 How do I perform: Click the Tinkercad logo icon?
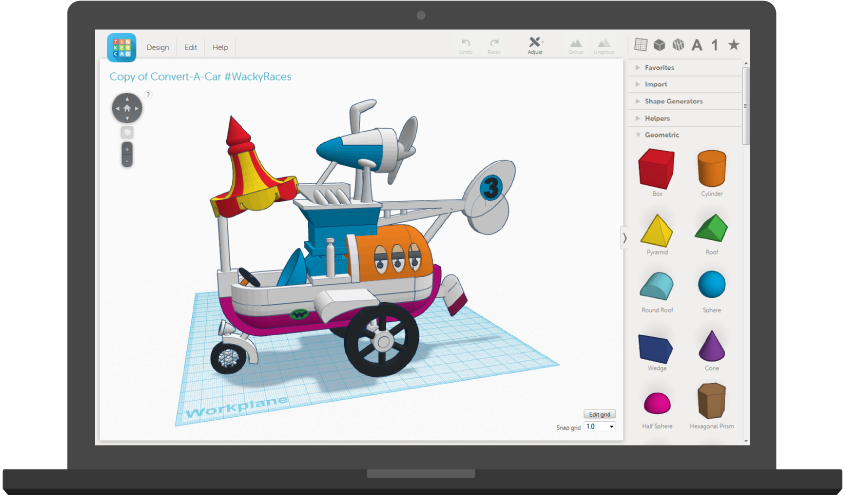(121, 47)
